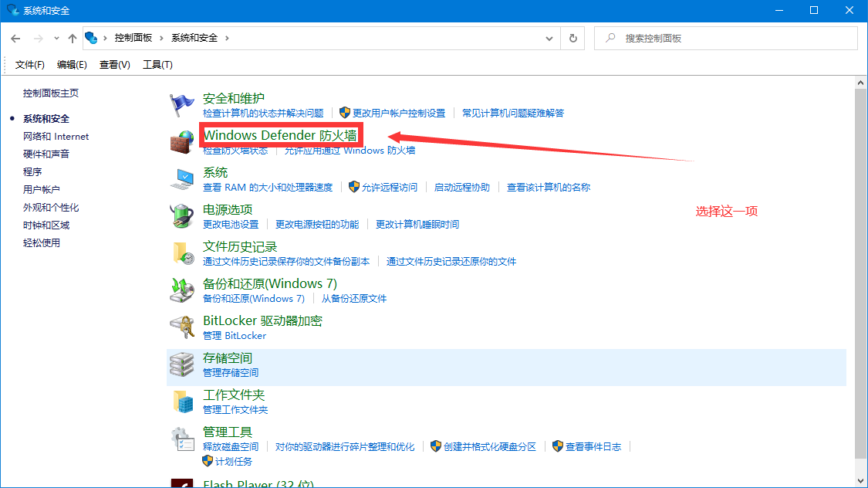Click 创建并格式化硬盘分区 link
868x488 pixels.
tap(489, 446)
